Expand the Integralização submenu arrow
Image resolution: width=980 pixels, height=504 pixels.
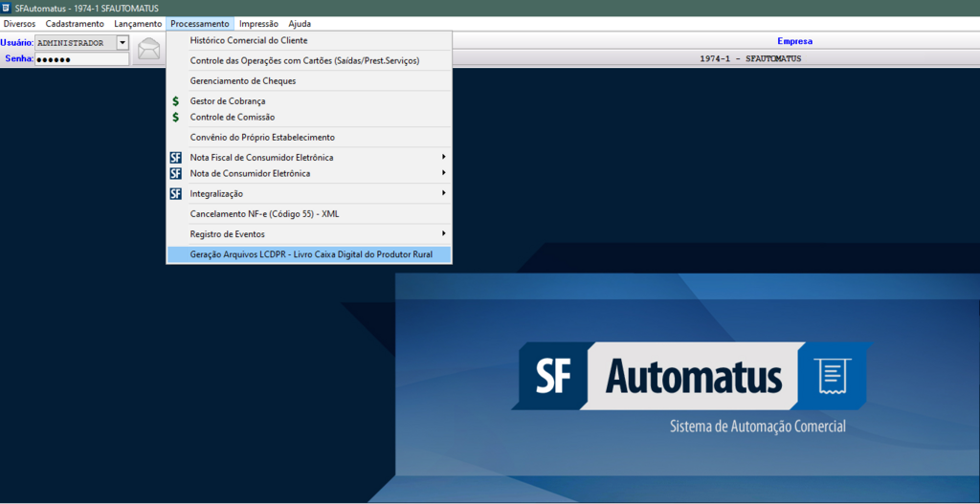tap(443, 193)
